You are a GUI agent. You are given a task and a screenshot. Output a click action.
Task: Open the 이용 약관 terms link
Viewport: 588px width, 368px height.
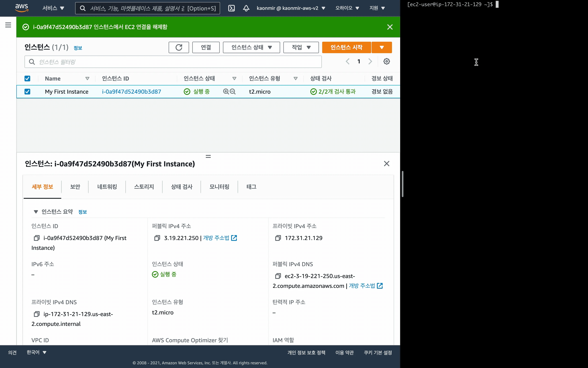click(x=344, y=352)
